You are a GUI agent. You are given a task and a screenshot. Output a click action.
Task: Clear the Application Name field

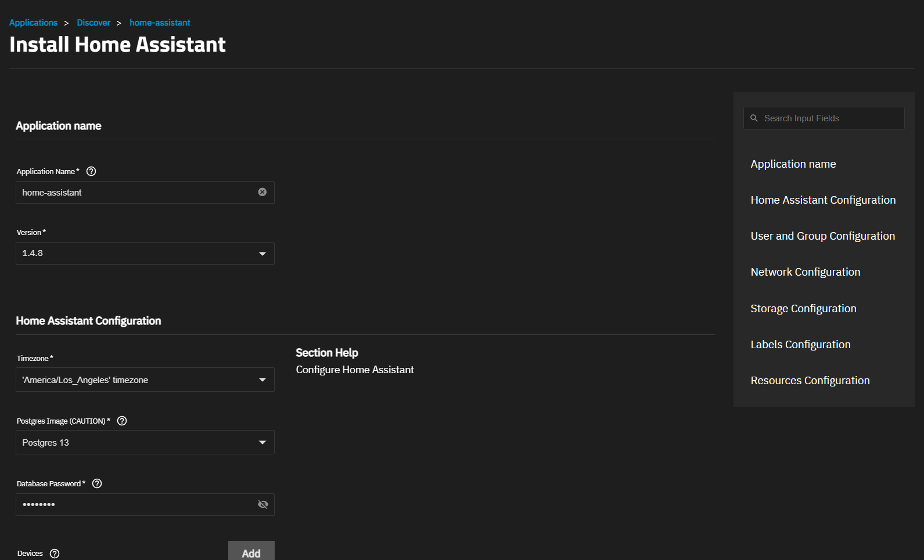pos(263,192)
